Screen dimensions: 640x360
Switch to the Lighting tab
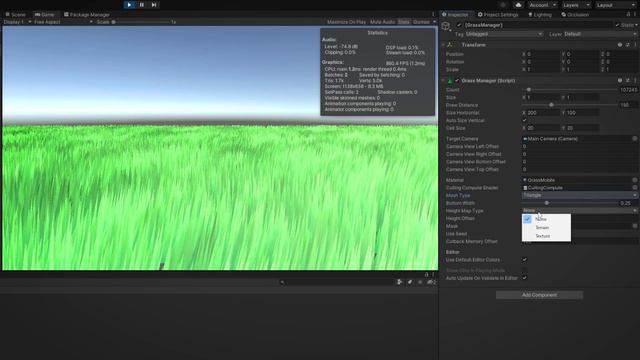[x=540, y=15]
